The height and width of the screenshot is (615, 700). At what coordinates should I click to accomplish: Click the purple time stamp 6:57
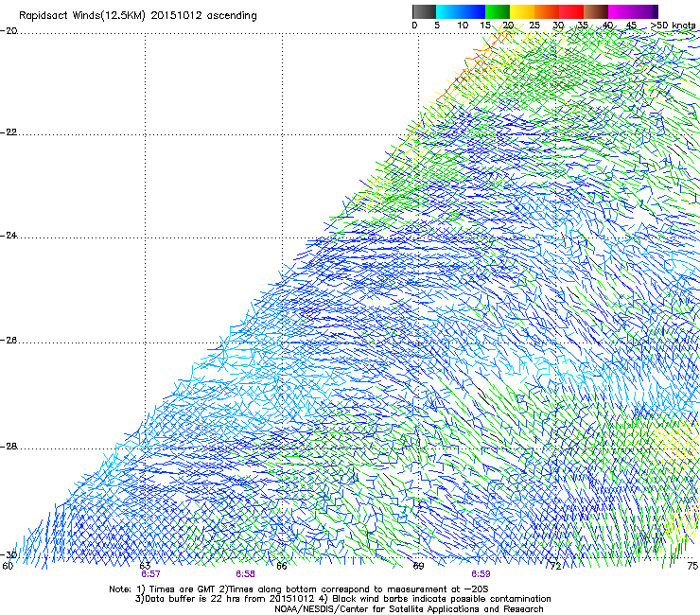[x=150, y=574]
